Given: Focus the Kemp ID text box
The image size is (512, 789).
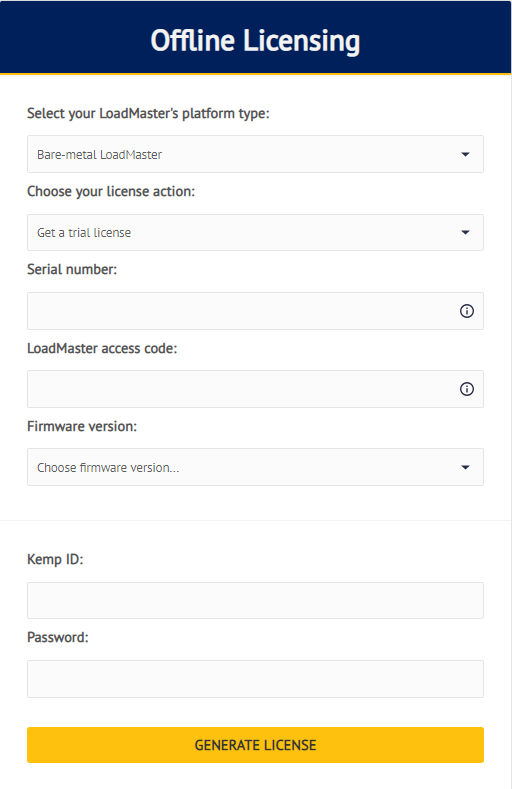Looking at the screenshot, I should [x=255, y=600].
